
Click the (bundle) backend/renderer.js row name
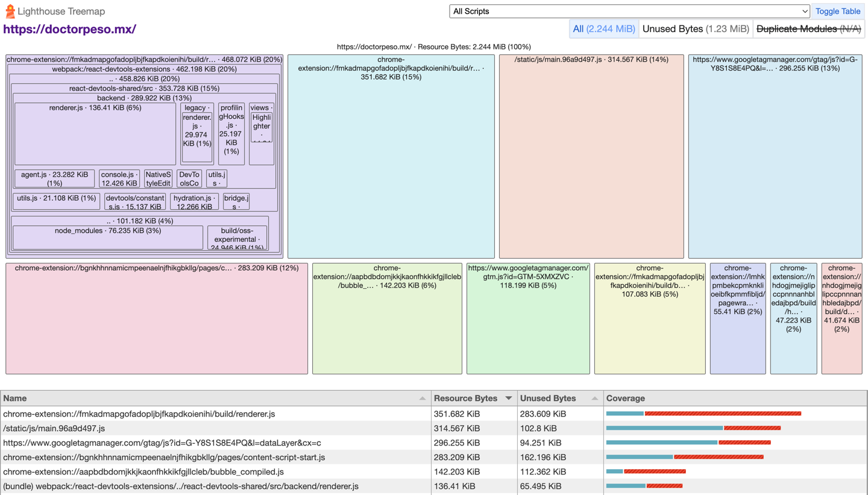(181, 487)
